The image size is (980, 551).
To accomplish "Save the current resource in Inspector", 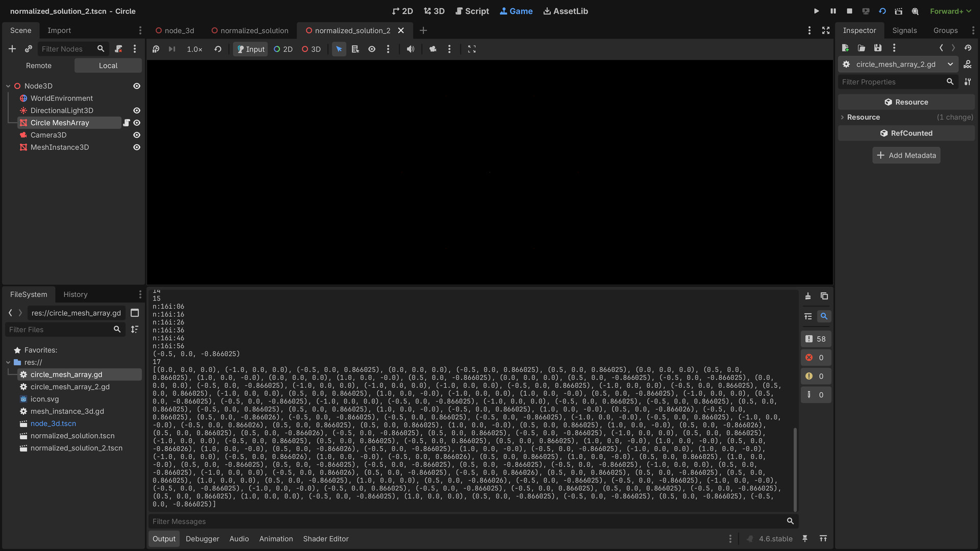I will (x=878, y=47).
